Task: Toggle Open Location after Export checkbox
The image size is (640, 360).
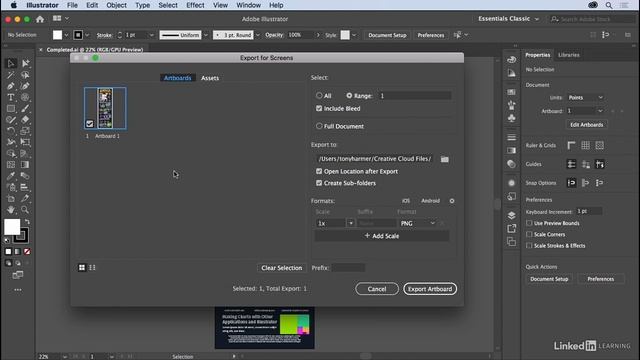Action: click(x=319, y=171)
